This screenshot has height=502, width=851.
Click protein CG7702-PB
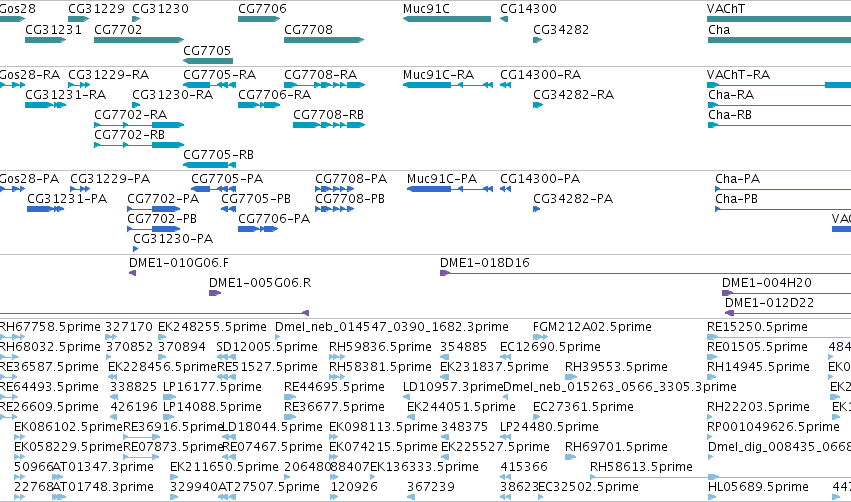coord(154,229)
